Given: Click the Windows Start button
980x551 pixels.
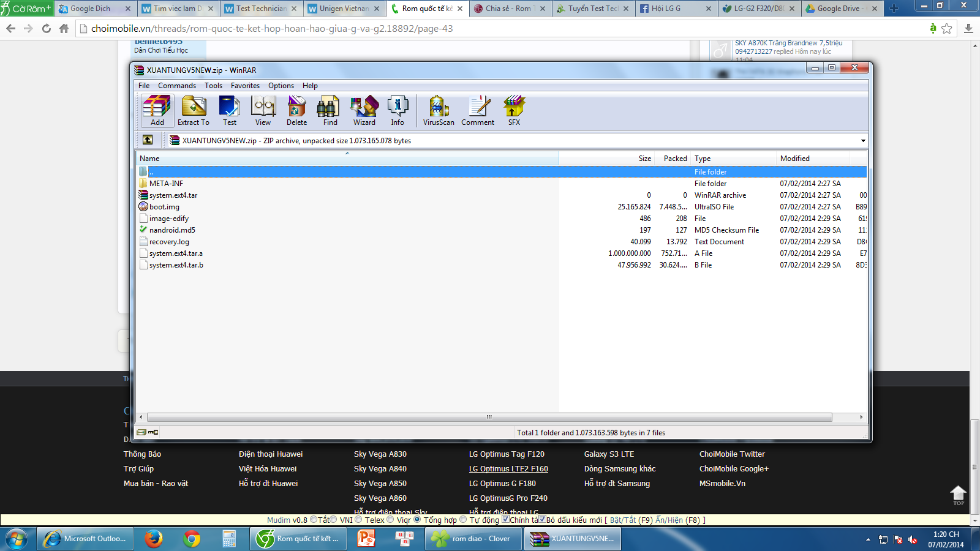Looking at the screenshot, I should pyautogui.click(x=17, y=539).
